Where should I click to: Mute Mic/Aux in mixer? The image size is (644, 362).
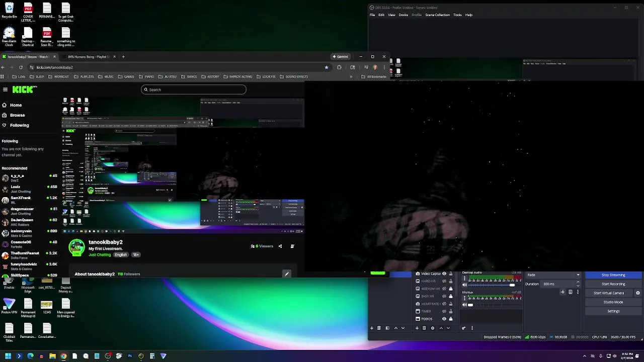point(464,305)
